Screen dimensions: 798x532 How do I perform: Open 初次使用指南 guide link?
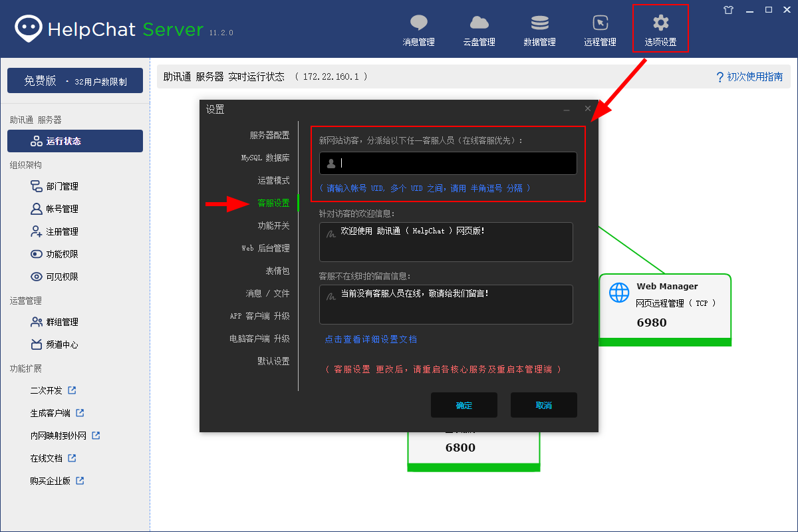click(x=755, y=77)
